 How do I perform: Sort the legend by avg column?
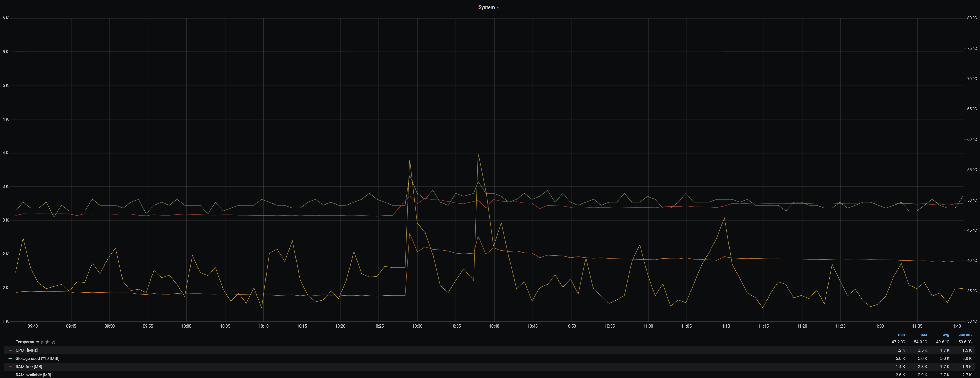click(946, 335)
